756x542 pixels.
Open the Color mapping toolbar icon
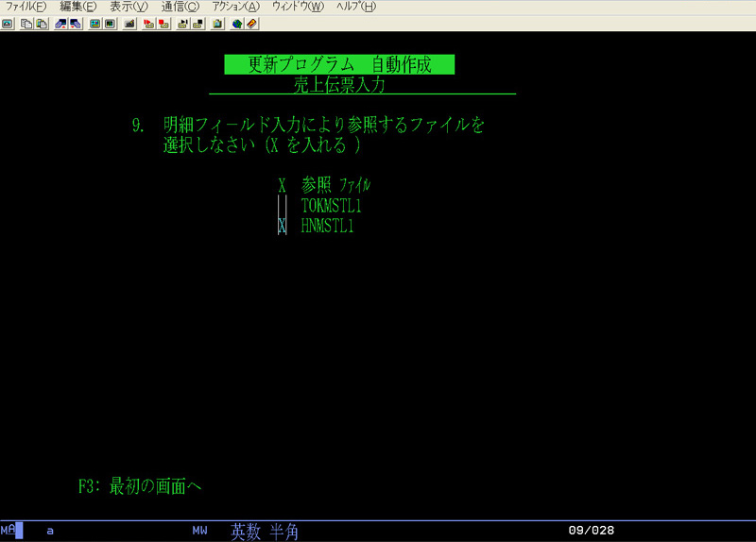(111, 24)
